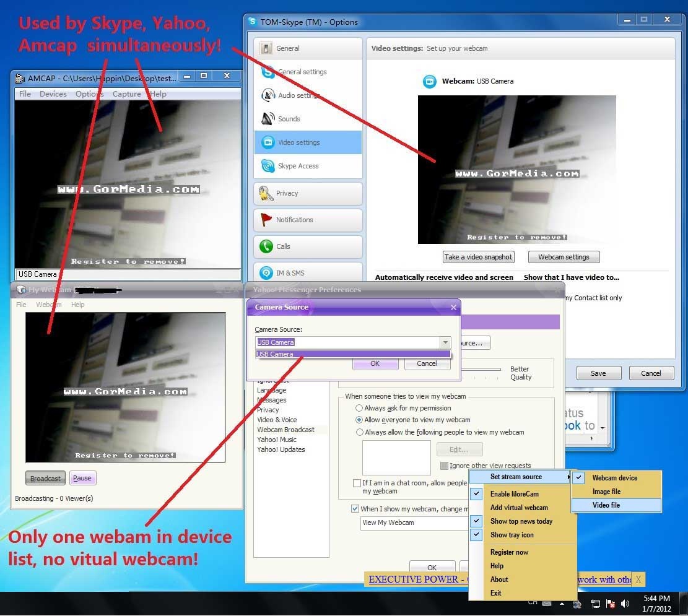Toggle Ignore other view requests checkbox
The image size is (688, 616).
click(x=444, y=466)
